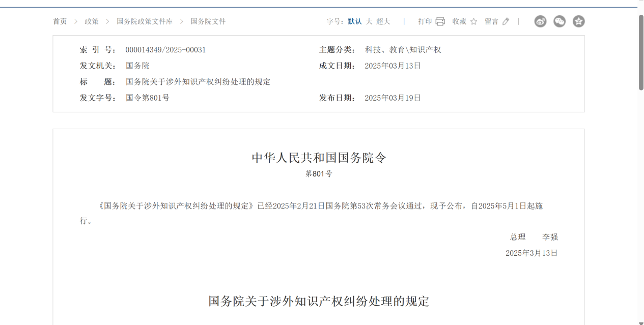644x325 pixels.
Task: Visit 国务院政策文件库 from the breadcrumb
Action: click(145, 21)
